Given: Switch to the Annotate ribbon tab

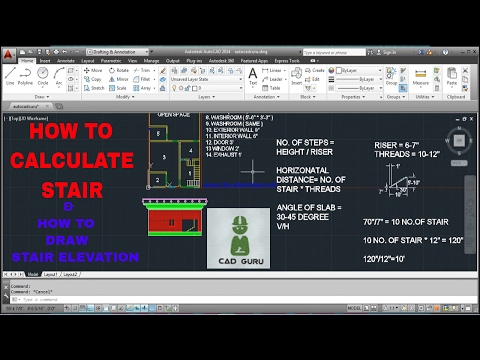Looking at the screenshot, I should [66, 61].
